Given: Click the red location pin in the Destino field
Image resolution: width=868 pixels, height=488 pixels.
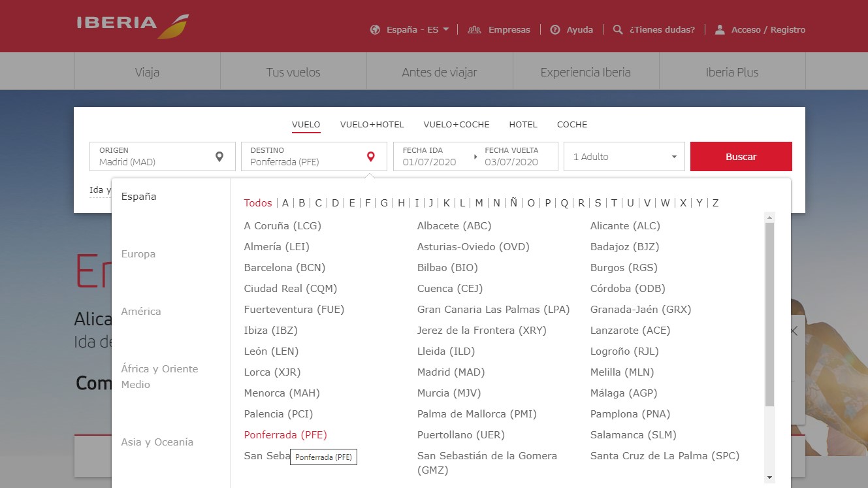Looking at the screenshot, I should point(371,157).
